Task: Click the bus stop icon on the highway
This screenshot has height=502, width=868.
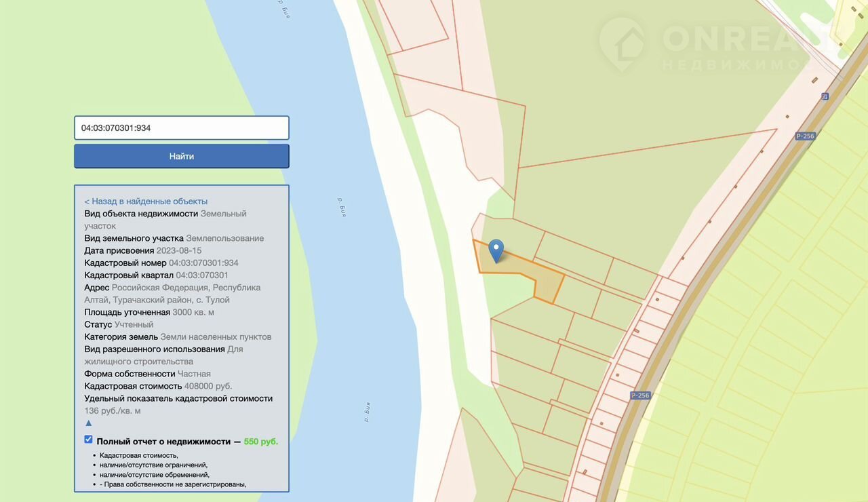Action: 825,96
